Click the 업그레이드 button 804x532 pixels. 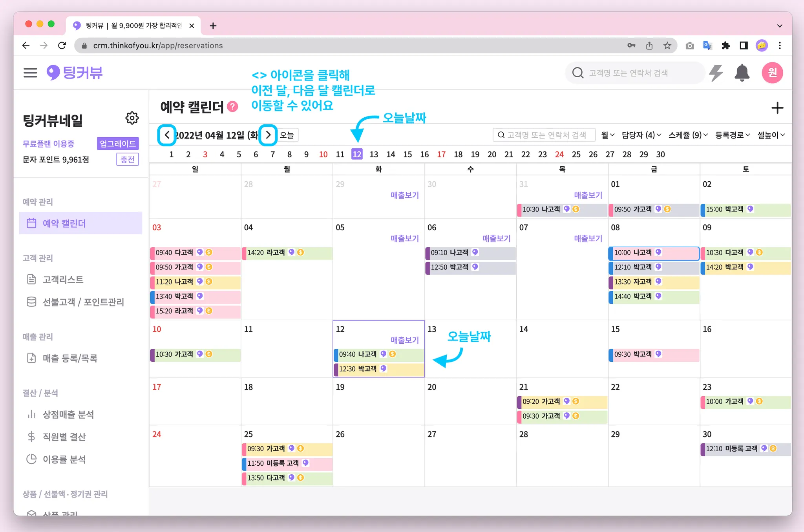coord(118,144)
